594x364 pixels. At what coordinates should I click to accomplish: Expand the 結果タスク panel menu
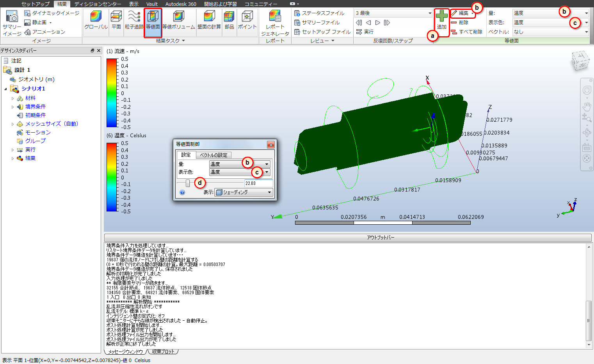click(171, 41)
